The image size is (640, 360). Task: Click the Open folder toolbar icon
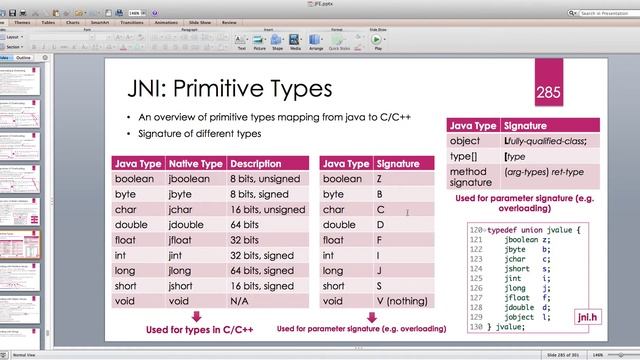pyautogui.click(x=78, y=13)
